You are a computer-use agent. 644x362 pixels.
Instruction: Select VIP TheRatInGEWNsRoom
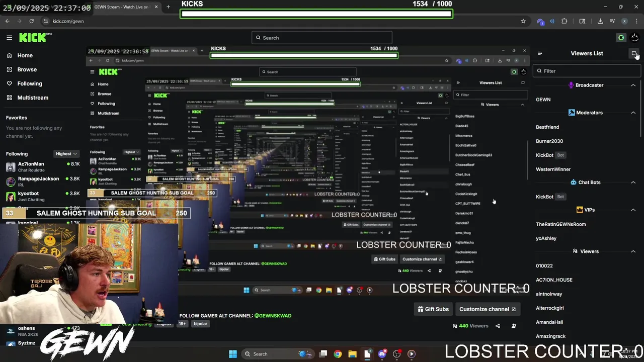[561, 224]
